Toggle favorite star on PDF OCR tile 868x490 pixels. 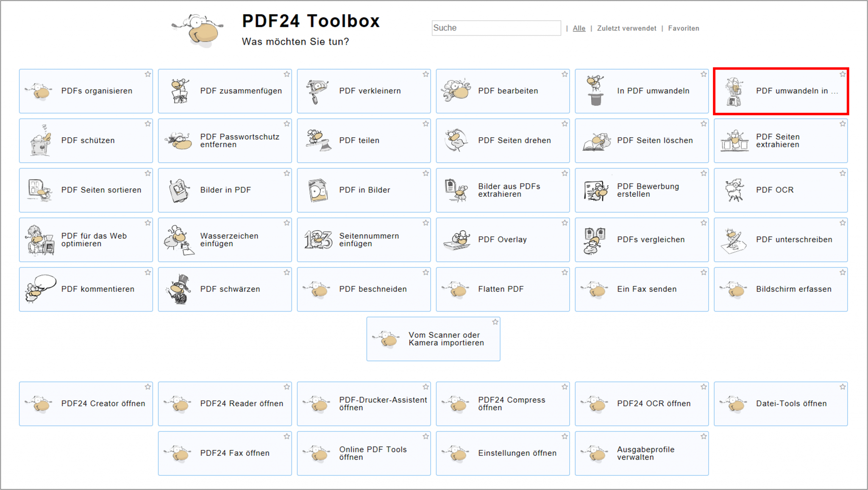(843, 173)
